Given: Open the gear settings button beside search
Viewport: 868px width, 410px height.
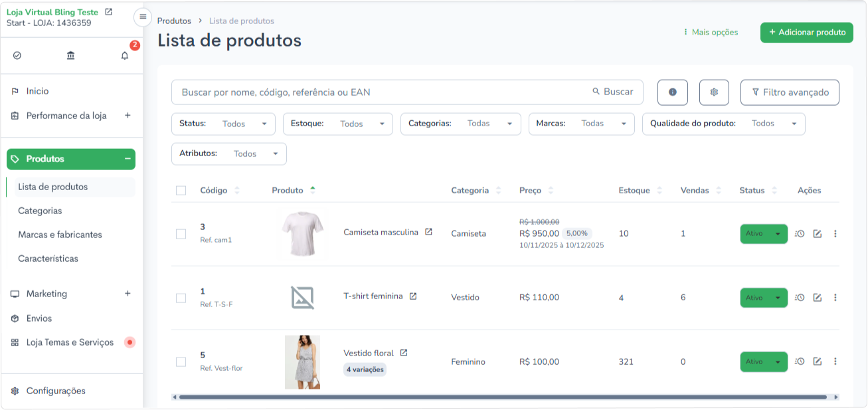Looking at the screenshot, I should (715, 92).
